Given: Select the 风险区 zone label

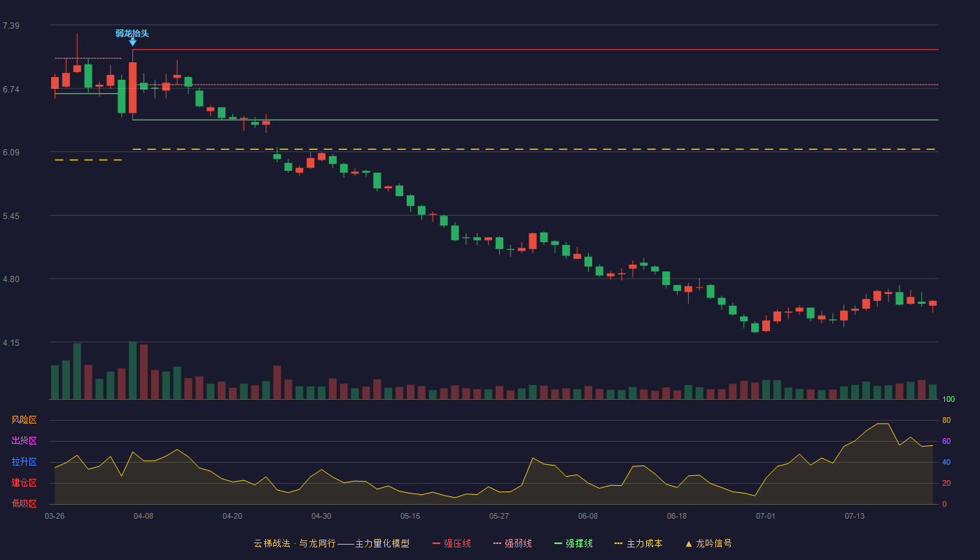Looking at the screenshot, I should (x=24, y=420).
